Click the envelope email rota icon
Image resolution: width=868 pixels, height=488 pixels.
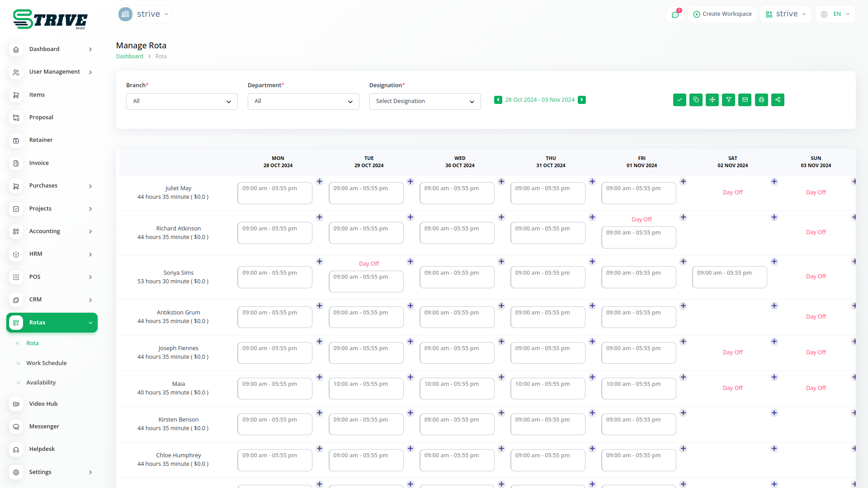[745, 100]
